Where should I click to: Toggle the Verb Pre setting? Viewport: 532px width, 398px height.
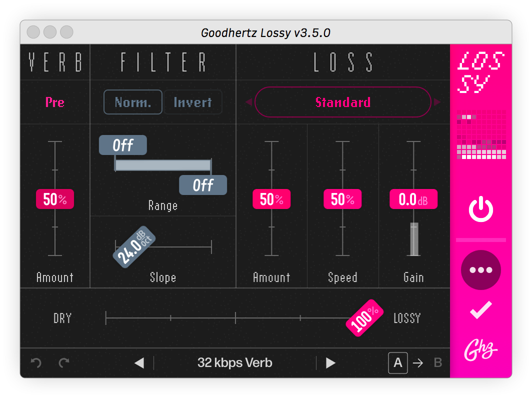[55, 102]
